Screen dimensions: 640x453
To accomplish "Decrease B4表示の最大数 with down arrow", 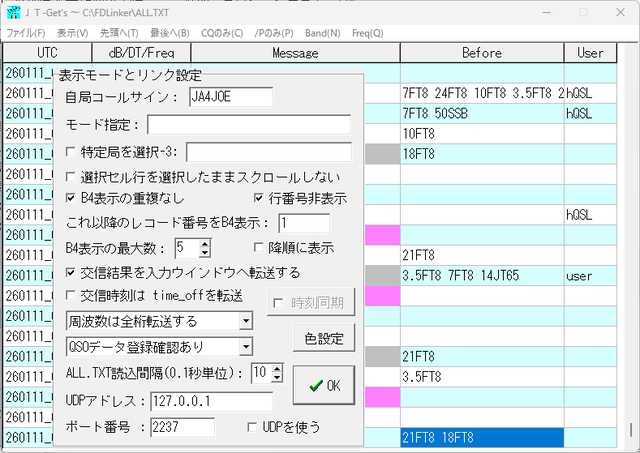I will click(x=205, y=253).
